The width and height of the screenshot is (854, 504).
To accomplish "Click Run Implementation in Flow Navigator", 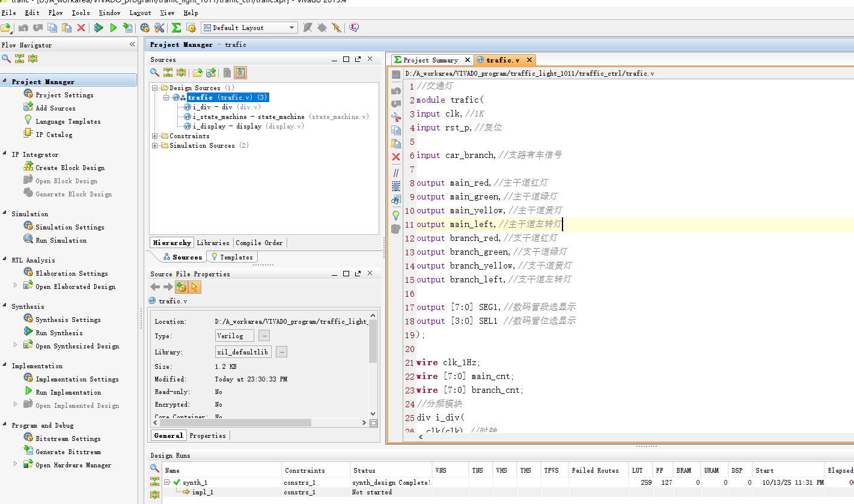I will pos(68,392).
